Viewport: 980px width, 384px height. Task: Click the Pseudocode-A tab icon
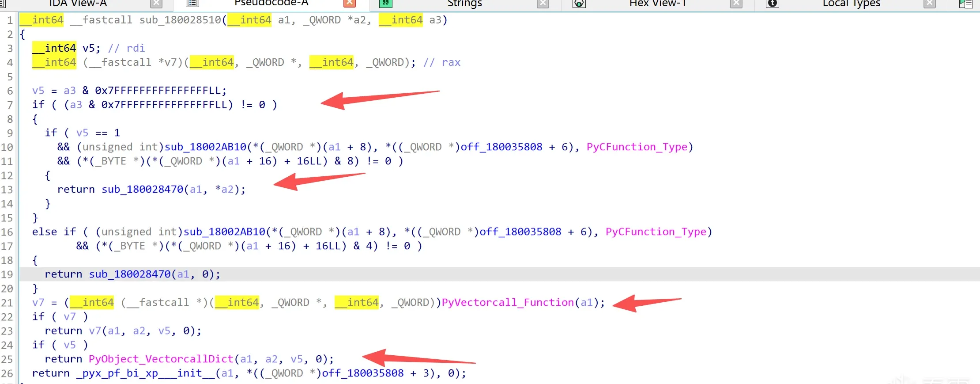coord(192,4)
